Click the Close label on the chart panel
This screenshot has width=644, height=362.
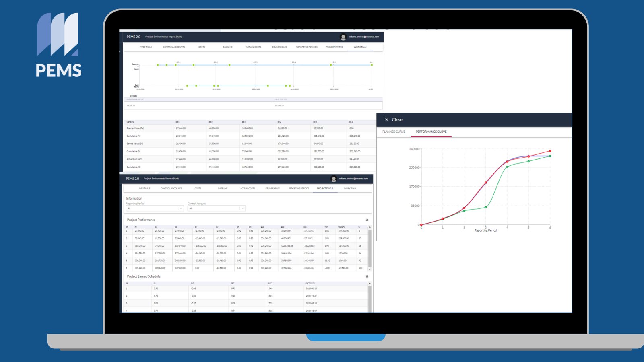(x=397, y=120)
